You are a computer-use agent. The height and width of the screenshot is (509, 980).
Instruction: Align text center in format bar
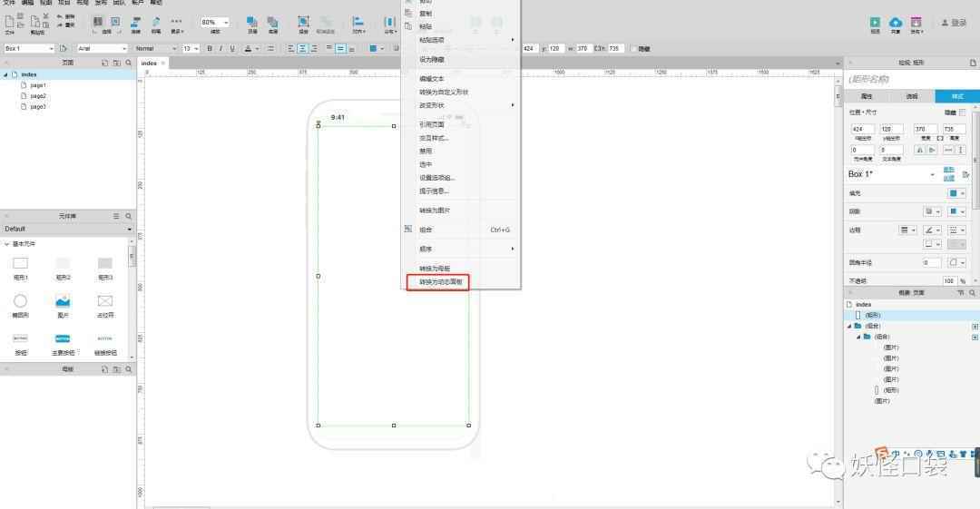[302, 48]
